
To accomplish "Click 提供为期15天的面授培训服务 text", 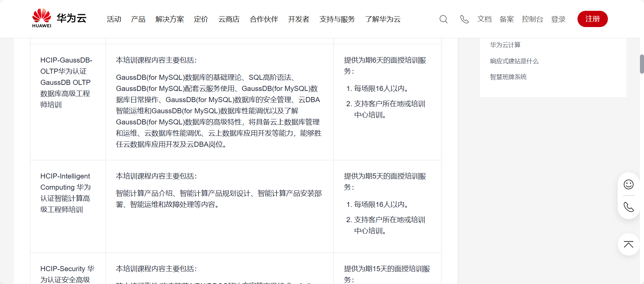I will coord(387,274).
